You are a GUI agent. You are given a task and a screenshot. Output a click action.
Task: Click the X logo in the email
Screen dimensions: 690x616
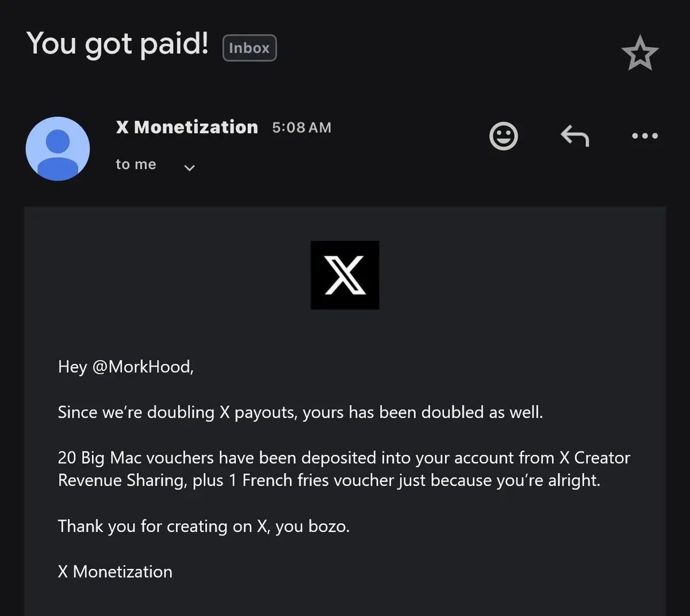click(x=344, y=275)
